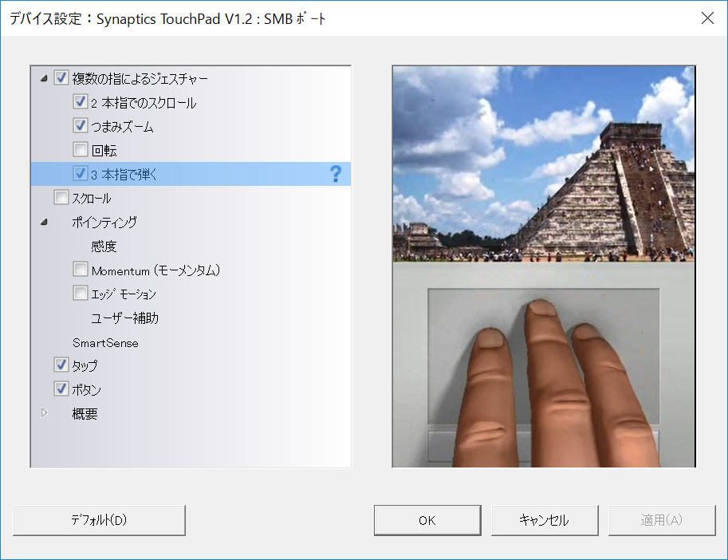Screen dimensions: 728x560
Task: Click the blue help question mark icon
Action: (336, 173)
